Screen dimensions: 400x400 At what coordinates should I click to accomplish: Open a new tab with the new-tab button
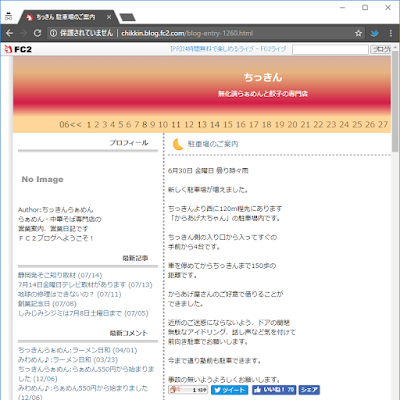127,17
